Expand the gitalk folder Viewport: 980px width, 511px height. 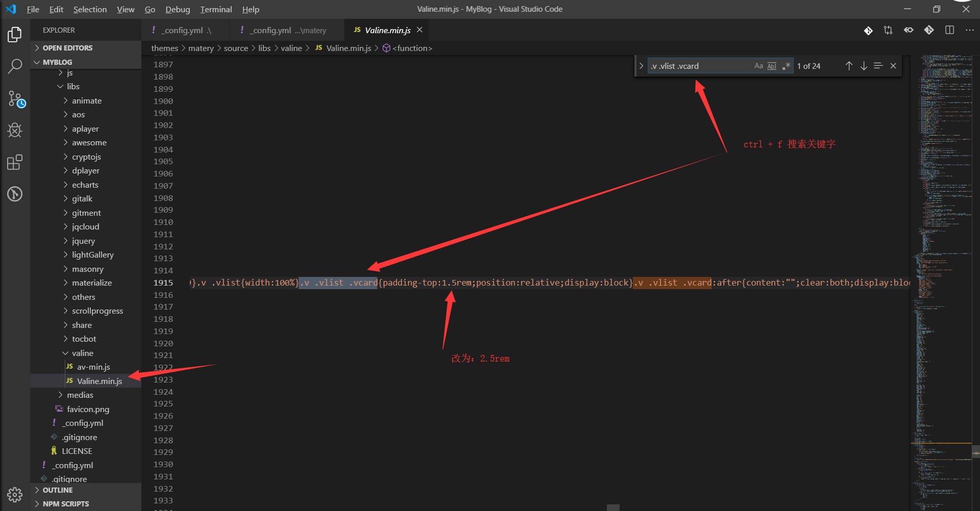click(x=86, y=199)
